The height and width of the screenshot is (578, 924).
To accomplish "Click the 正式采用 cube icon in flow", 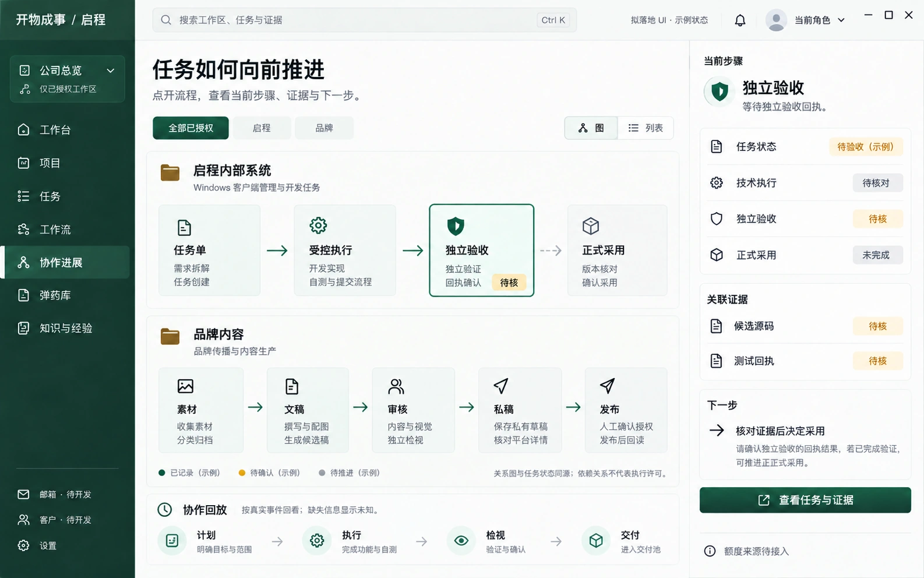I will tap(591, 225).
